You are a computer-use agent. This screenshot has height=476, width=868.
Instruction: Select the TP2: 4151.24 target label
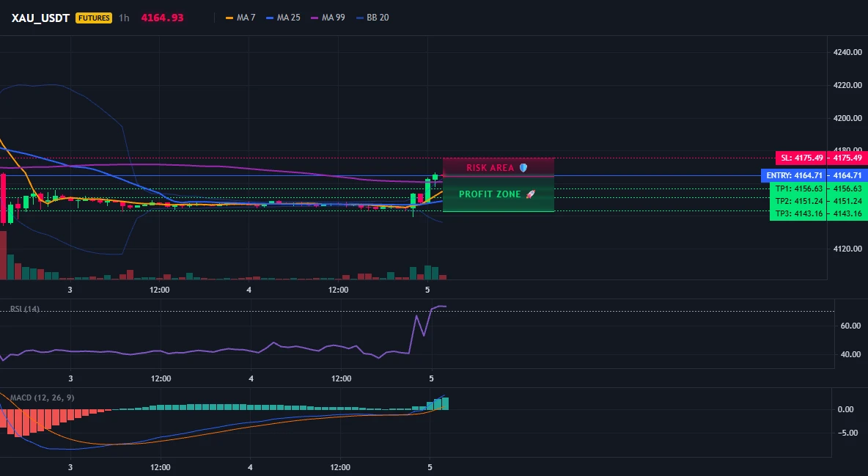(x=798, y=201)
